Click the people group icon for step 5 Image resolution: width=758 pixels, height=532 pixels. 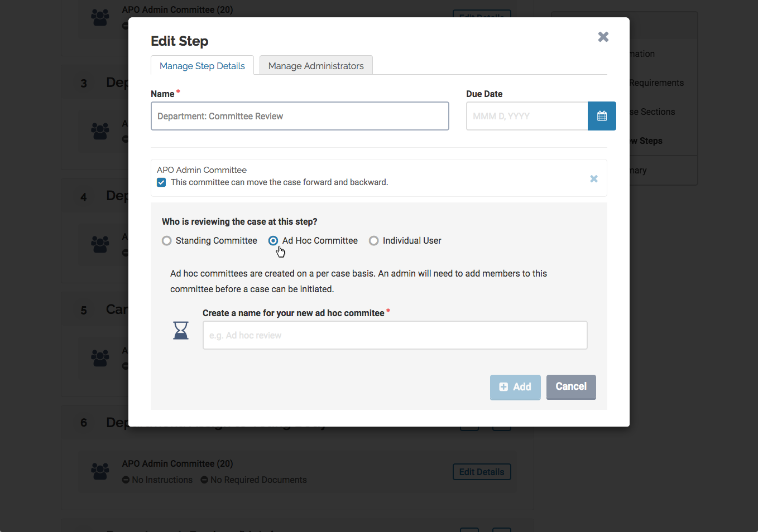tap(100, 357)
